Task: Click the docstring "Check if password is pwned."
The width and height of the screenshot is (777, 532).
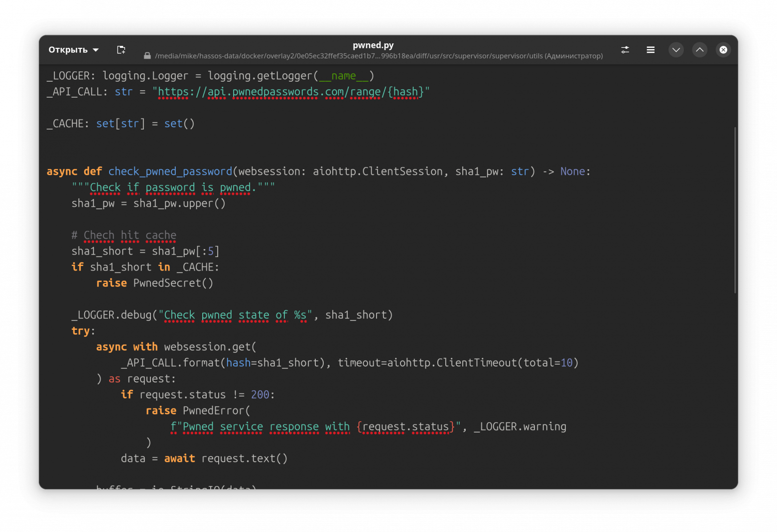Action: (173, 187)
